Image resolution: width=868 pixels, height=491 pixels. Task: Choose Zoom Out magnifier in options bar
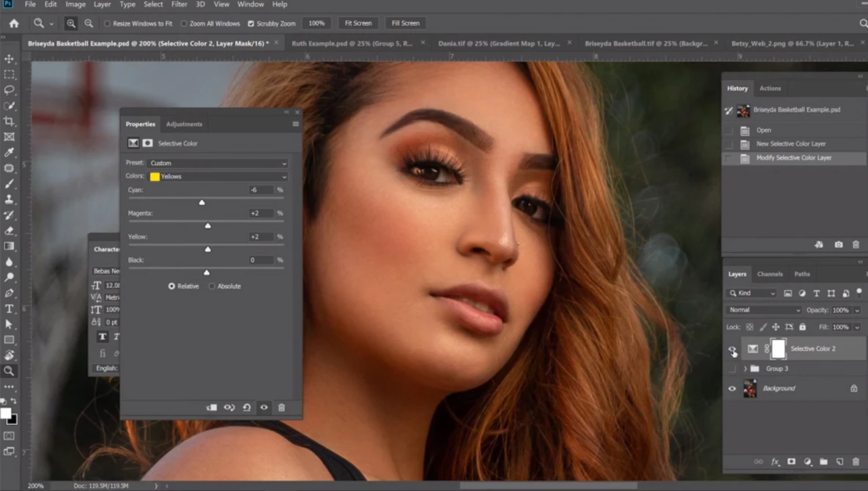(89, 23)
